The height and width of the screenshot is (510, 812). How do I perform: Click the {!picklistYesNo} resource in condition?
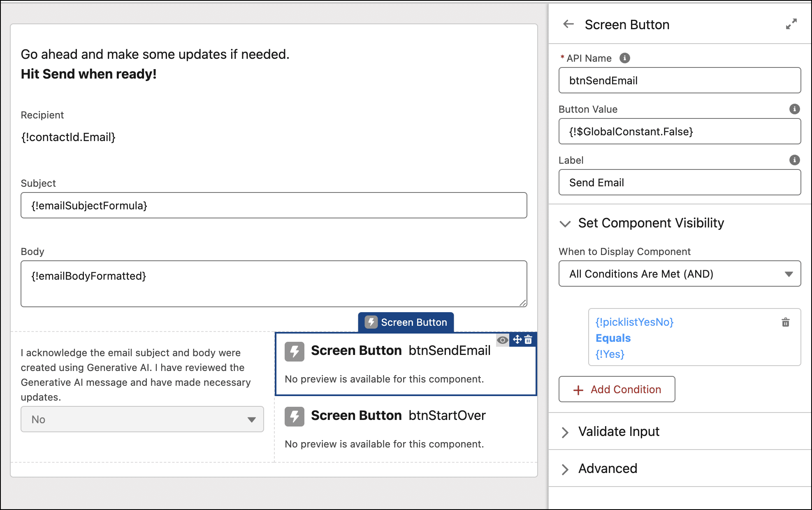coord(634,322)
